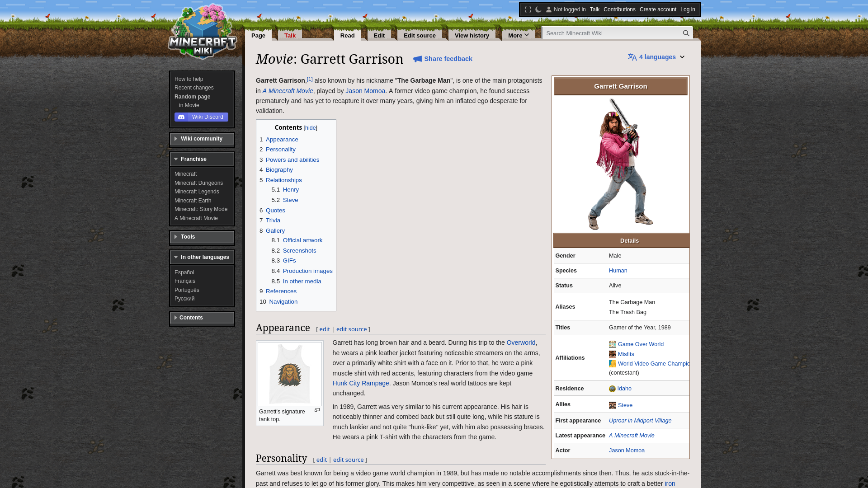868x488 pixels.
Task: Click the Idaho seal icon
Action: 612,389
